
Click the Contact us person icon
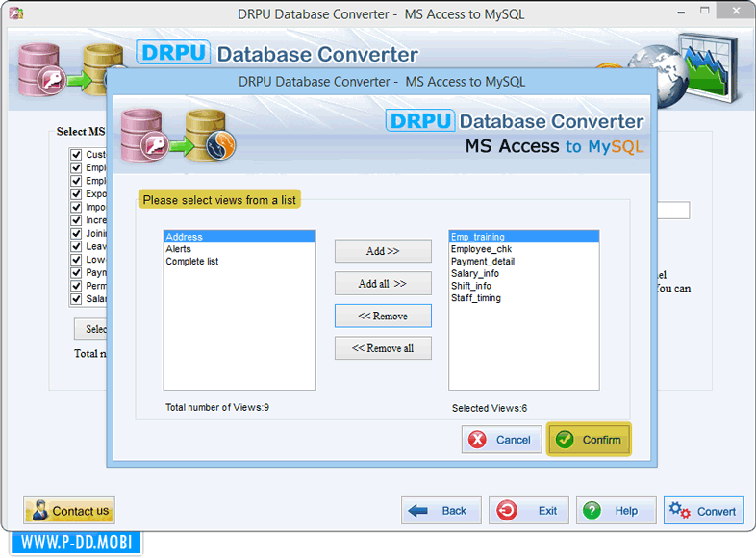40,510
